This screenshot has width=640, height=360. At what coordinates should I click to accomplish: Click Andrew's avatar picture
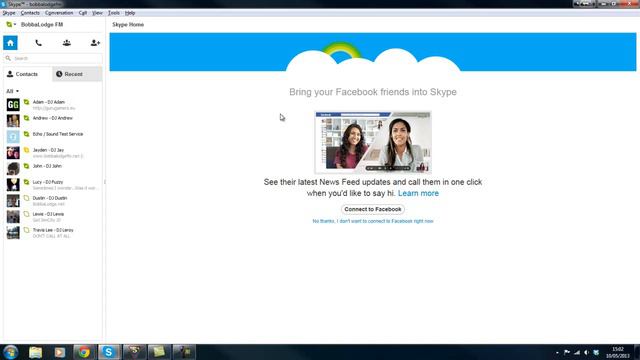point(13,121)
